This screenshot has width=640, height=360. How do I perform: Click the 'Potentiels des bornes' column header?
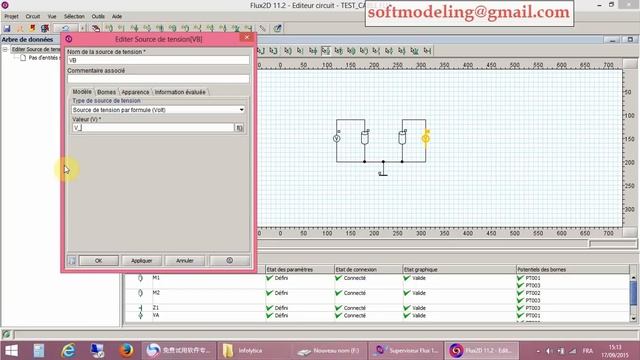coord(573,269)
